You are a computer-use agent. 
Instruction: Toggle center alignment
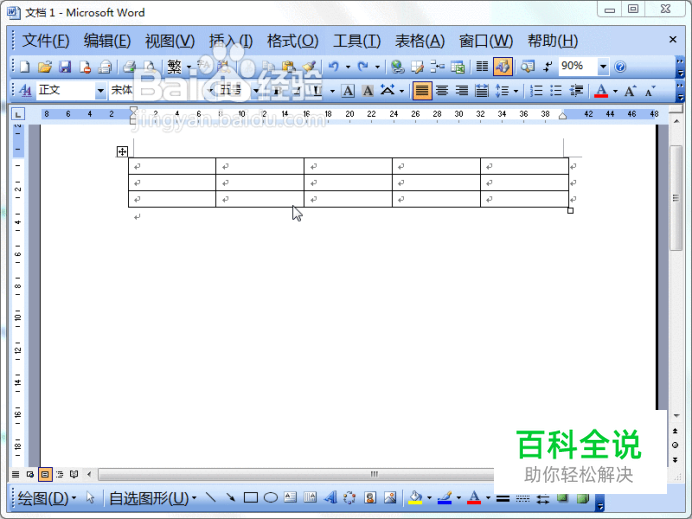point(442,91)
